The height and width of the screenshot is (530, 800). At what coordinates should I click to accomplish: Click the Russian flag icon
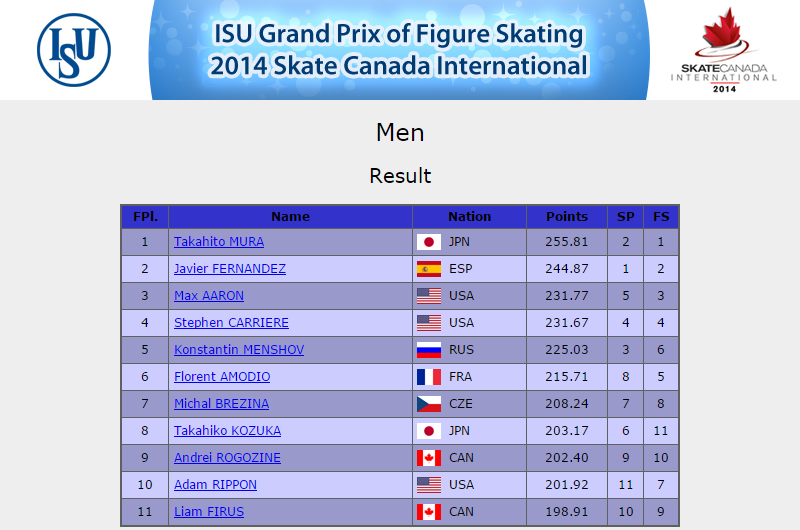click(x=429, y=350)
